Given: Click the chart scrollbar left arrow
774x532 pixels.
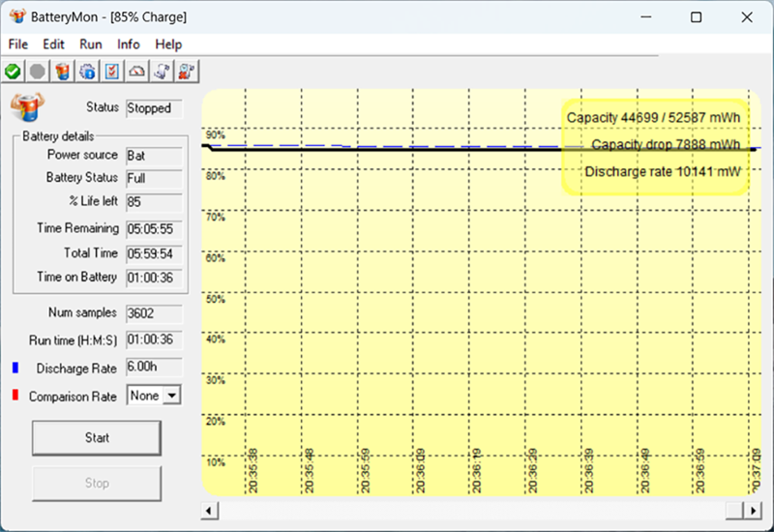Looking at the screenshot, I should pyautogui.click(x=209, y=511).
